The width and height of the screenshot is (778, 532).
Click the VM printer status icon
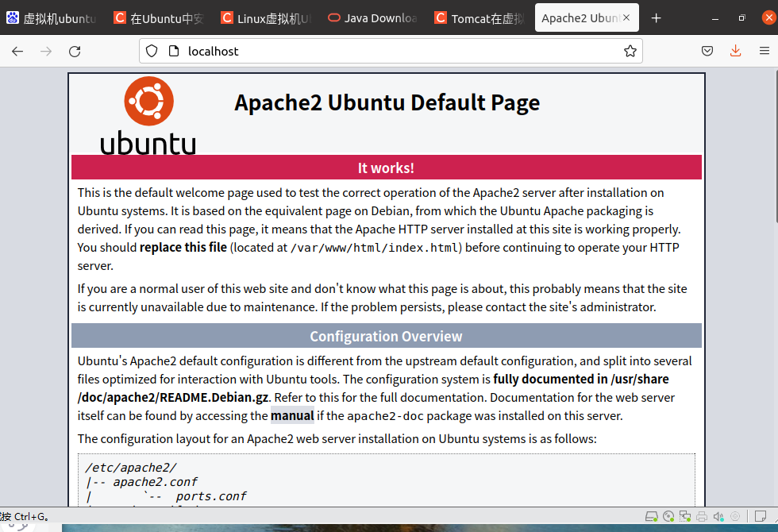(702, 517)
